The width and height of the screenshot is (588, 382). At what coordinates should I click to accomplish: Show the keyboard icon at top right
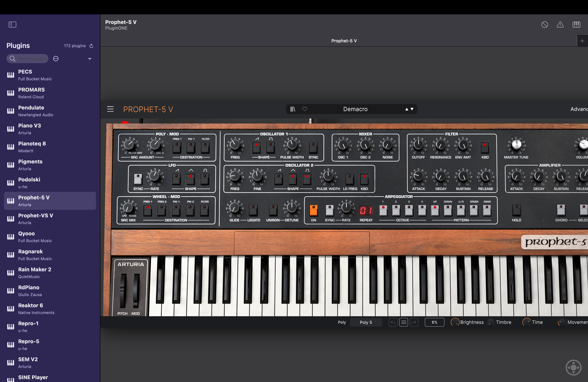pos(576,24)
